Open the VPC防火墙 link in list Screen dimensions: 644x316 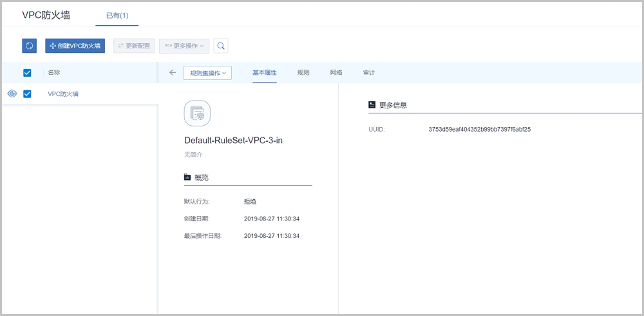pyautogui.click(x=63, y=94)
